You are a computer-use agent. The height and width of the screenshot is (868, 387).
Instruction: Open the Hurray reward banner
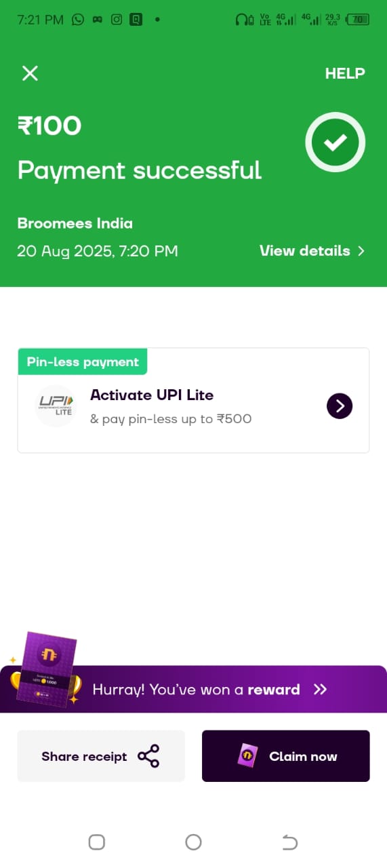click(193, 689)
